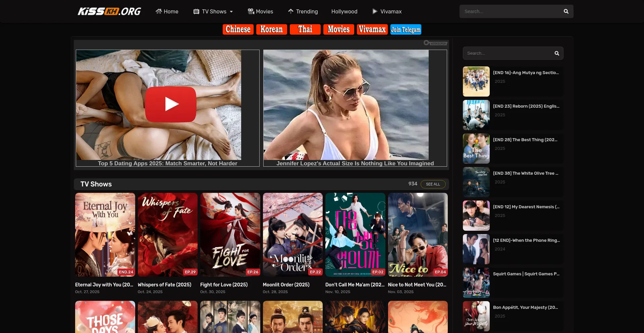
Task: Click the Join Telegram button
Action: pyautogui.click(x=406, y=30)
